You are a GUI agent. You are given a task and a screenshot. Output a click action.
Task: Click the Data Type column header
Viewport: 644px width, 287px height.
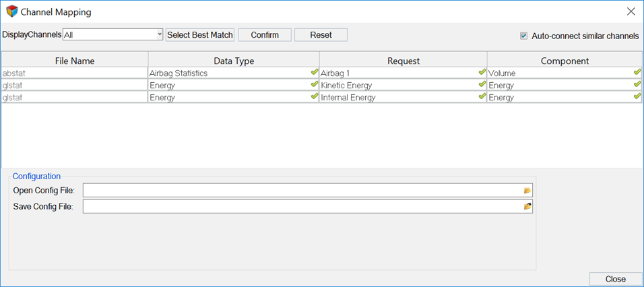click(x=233, y=61)
